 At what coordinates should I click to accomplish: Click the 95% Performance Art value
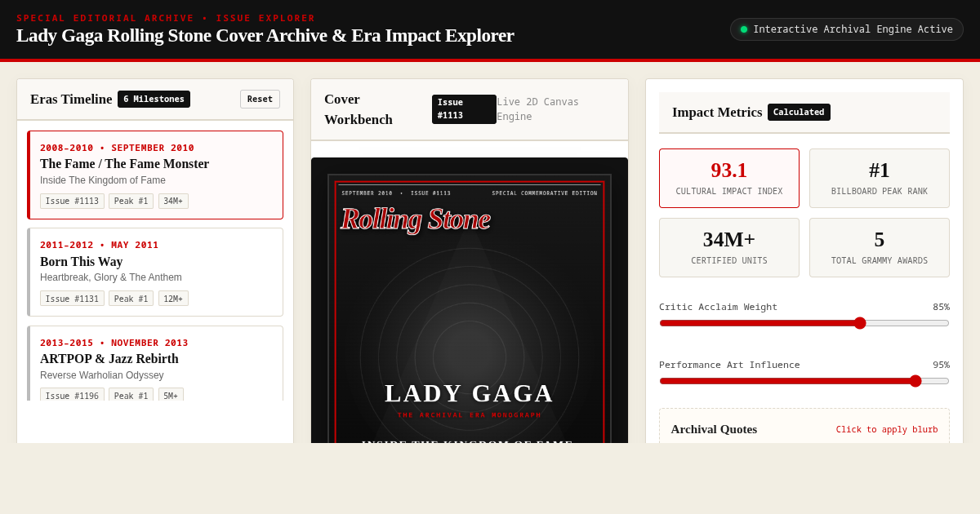click(x=941, y=365)
